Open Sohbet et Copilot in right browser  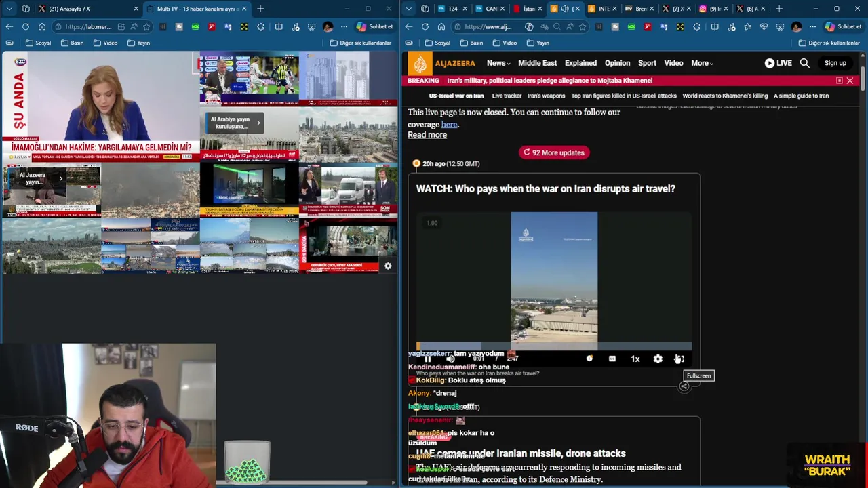[x=843, y=26]
